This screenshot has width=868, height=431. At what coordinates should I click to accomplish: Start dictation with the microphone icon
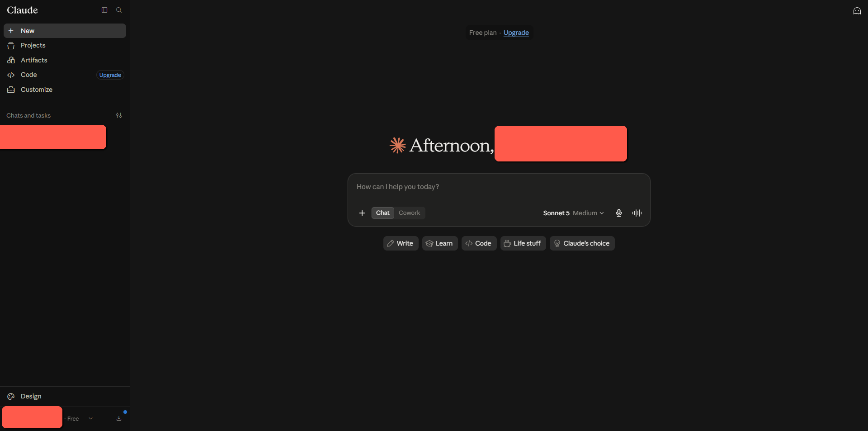coord(619,213)
